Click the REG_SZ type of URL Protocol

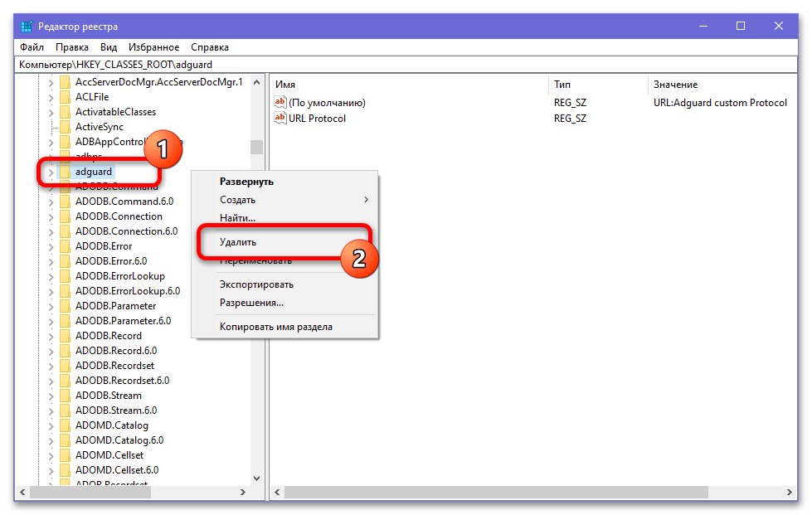click(570, 119)
